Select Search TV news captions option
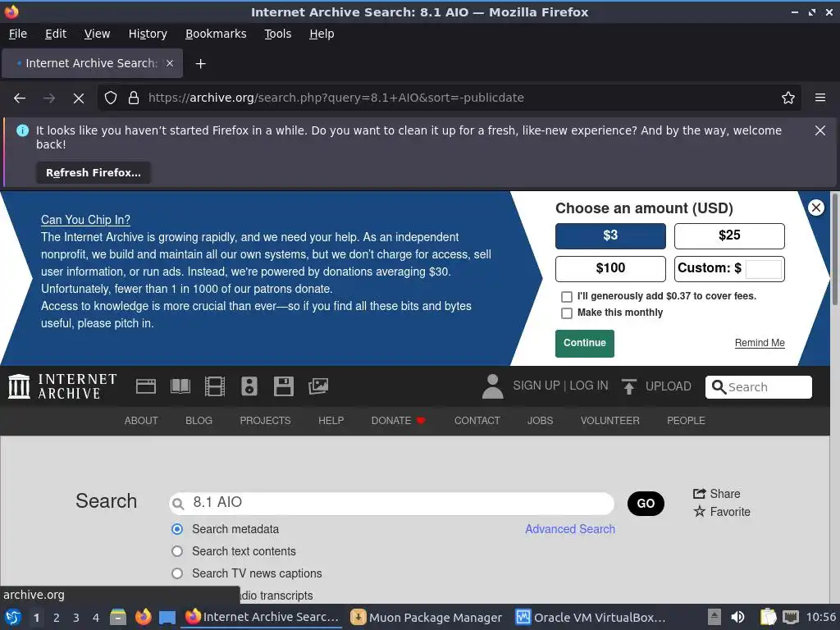The image size is (840, 630). pyautogui.click(x=177, y=573)
